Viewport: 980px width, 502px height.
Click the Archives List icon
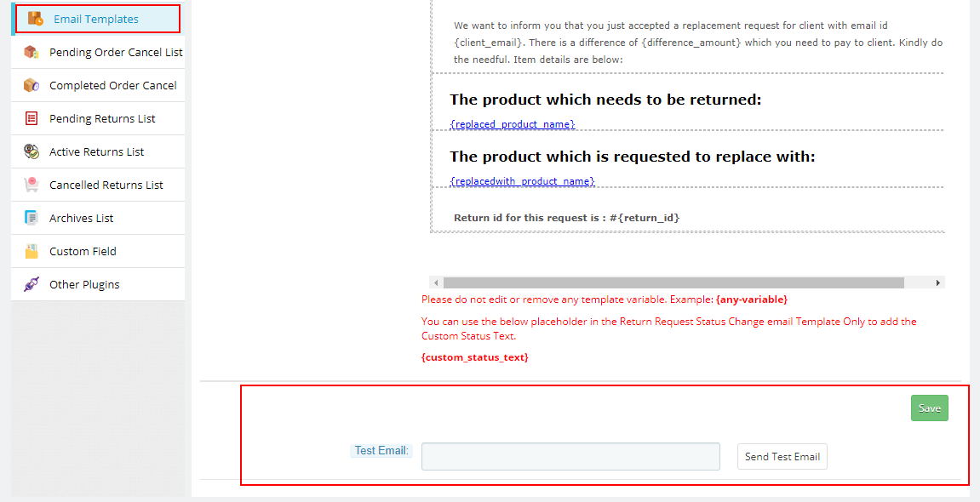32,218
